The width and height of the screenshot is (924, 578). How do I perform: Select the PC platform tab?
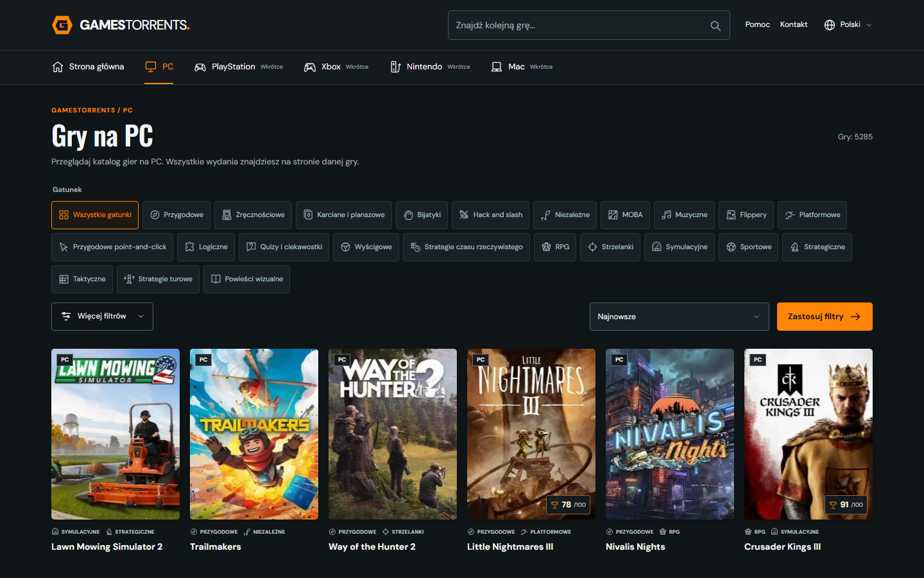coord(159,67)
